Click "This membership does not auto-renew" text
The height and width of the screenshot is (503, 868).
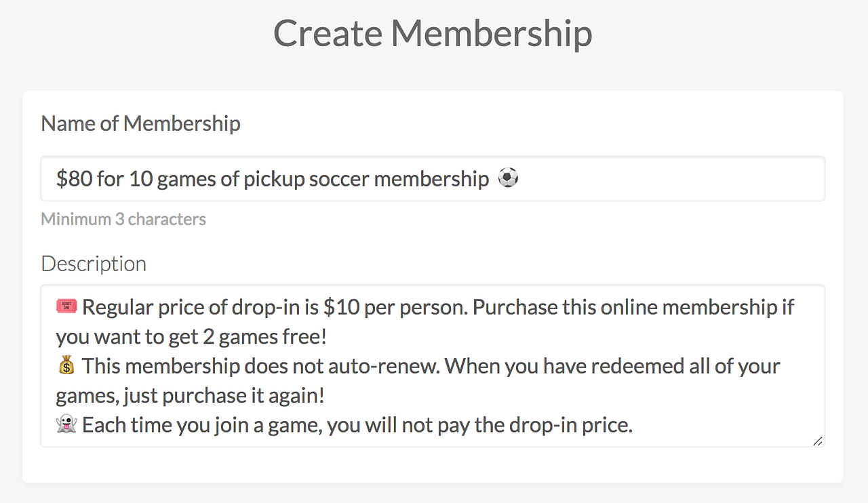tap(260, 367)
